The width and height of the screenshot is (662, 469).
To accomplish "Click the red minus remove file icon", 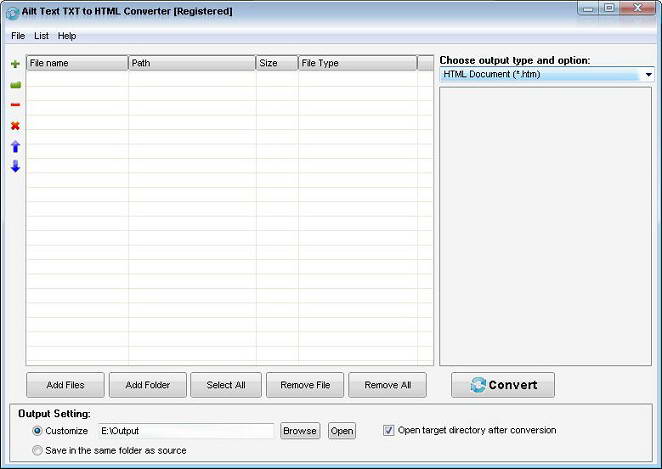I will click(15, 105).
